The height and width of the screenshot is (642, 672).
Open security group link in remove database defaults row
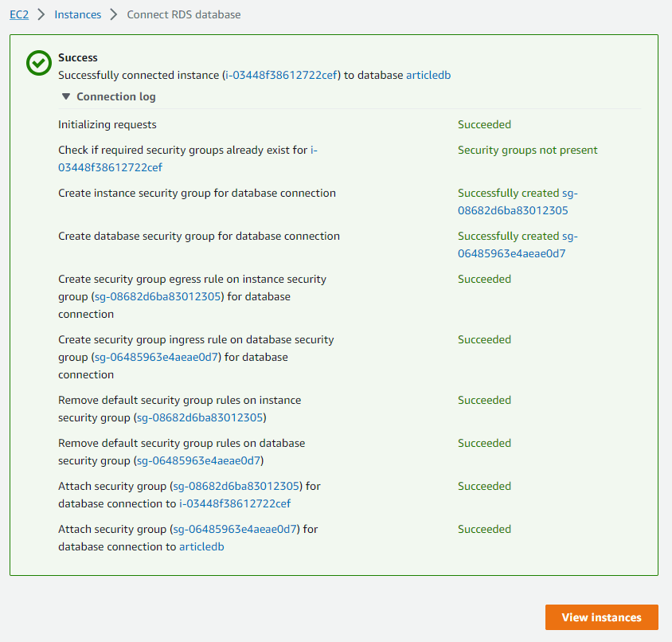[198, 460]
